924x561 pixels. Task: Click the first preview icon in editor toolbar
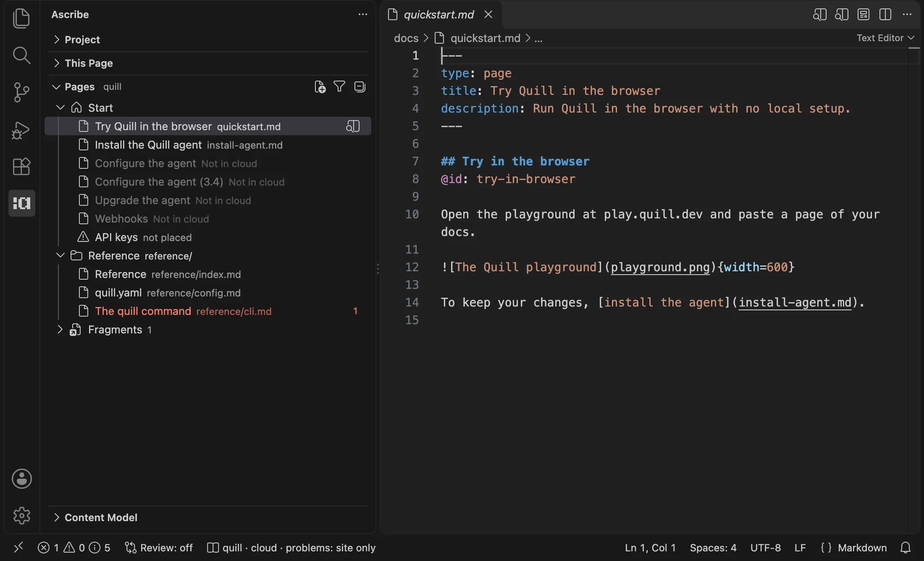tap(819, 15)
